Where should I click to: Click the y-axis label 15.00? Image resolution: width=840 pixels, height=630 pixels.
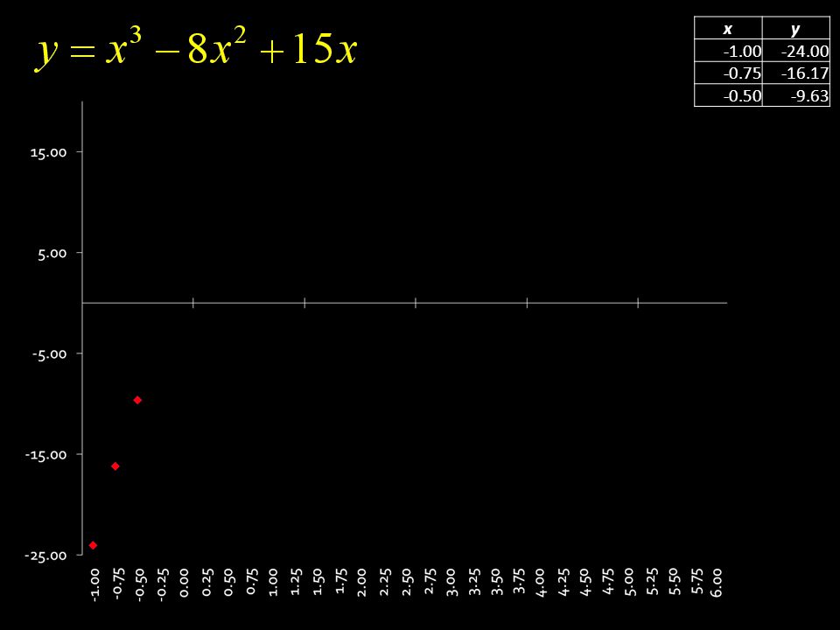[x=49, y=152]
